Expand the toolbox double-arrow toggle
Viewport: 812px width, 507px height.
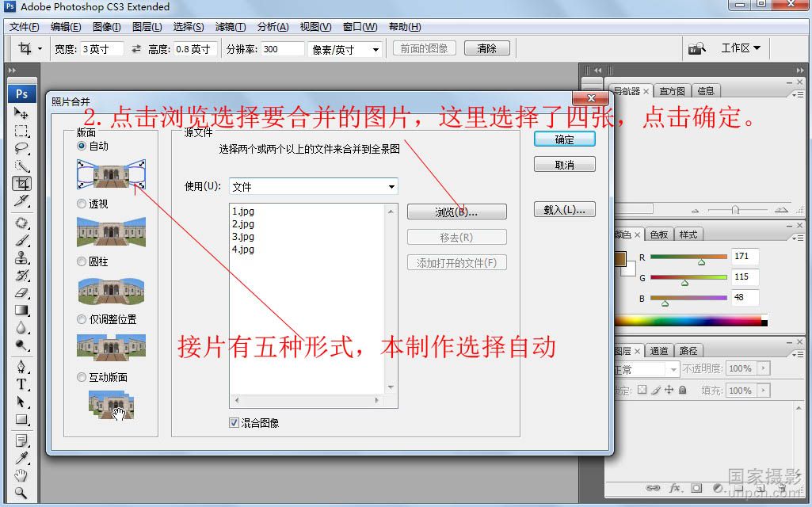[12, 70]
